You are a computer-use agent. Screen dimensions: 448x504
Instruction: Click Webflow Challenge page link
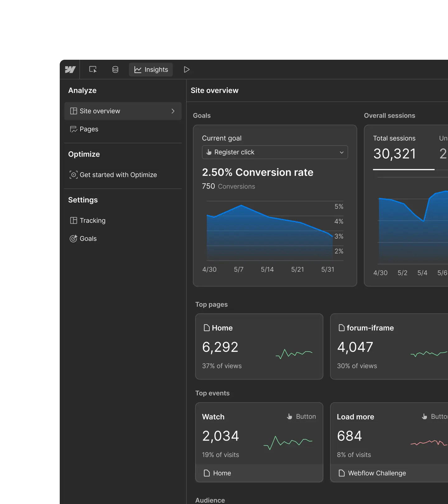(x=377, y=473)
